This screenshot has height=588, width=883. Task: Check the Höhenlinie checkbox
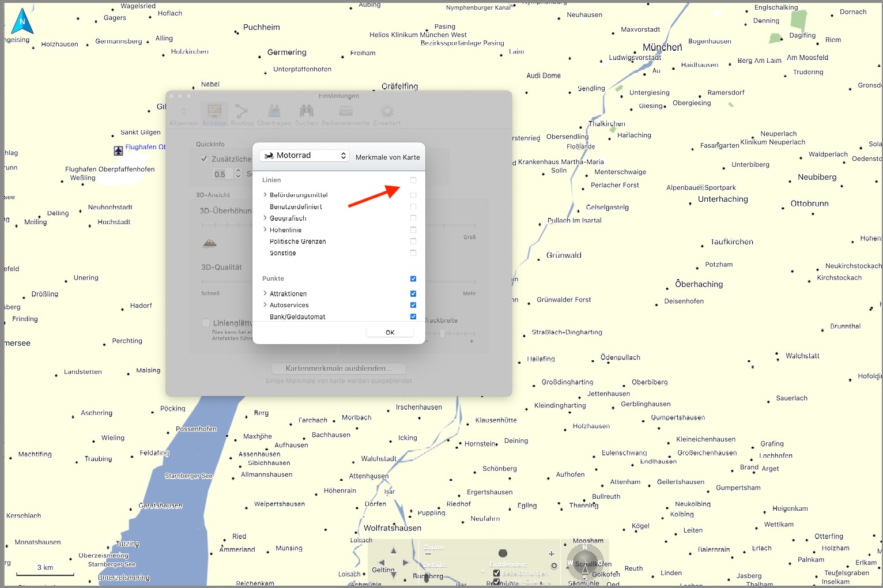[413, 230]
